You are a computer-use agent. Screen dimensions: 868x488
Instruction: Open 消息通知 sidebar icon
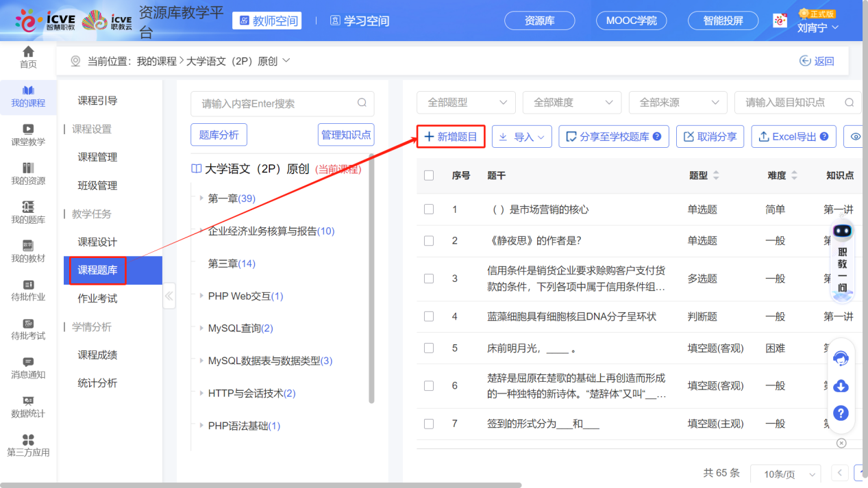(x=28, y=368)
